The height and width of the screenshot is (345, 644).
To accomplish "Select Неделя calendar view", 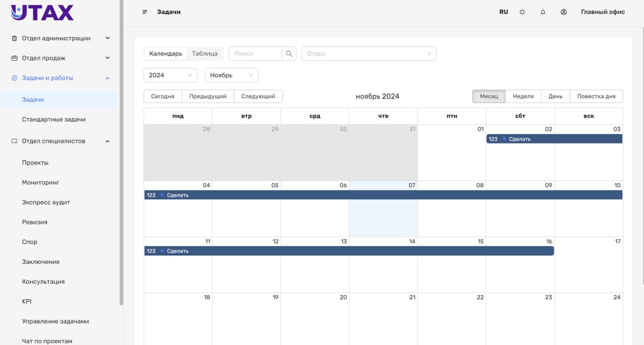I will point(523,96).
